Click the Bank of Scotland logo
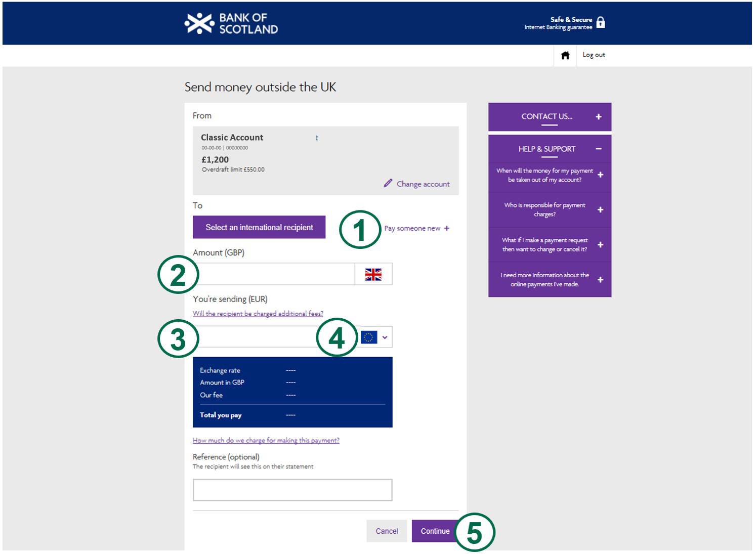The height and width of the screenshot is (554, 756). coord(231,23)
